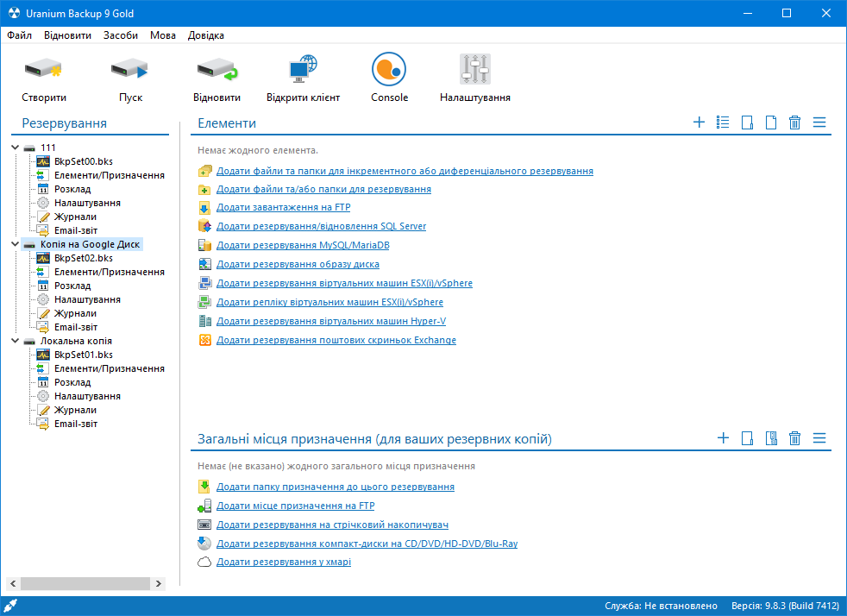Click the trash icon in Елементи header
847x616 pixels.
[x=794, y=123]
